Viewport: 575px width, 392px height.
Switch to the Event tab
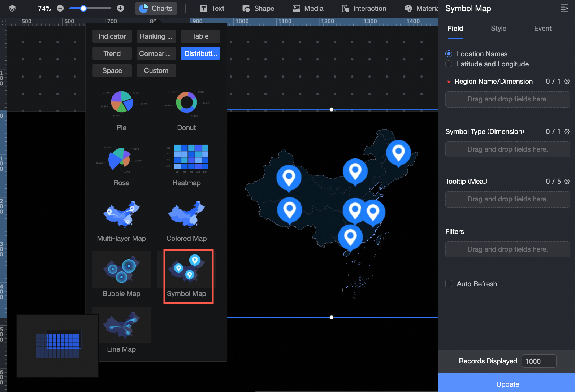pyautogui.click(x=542, y=28)
